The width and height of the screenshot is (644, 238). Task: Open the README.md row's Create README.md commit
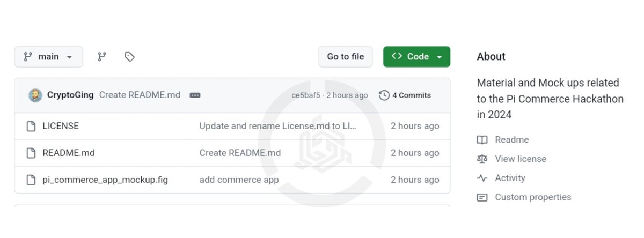(x=240, y=153)
